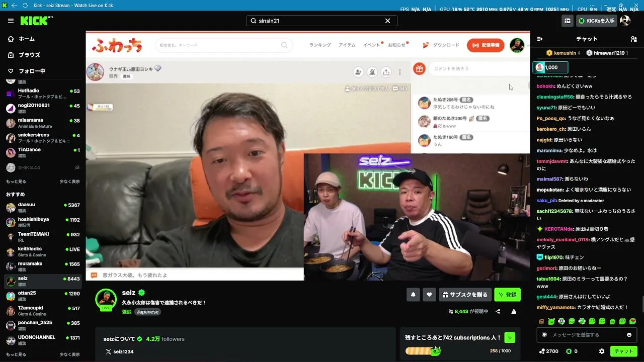Send the message with the チャット button
Screen dimensions: 644x362
pos(624,351)
